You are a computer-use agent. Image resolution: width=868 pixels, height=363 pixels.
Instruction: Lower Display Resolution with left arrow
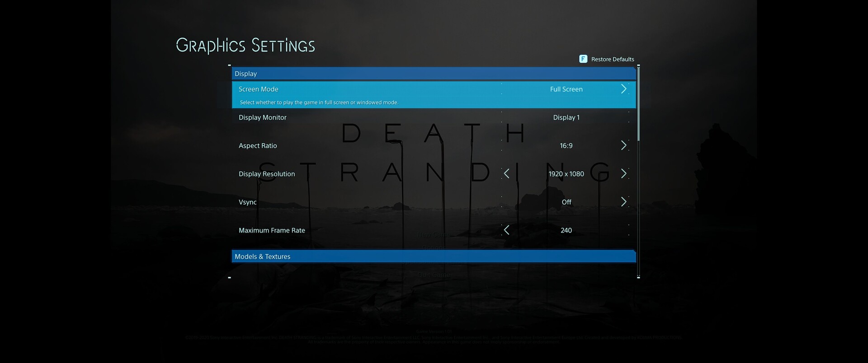507,174
